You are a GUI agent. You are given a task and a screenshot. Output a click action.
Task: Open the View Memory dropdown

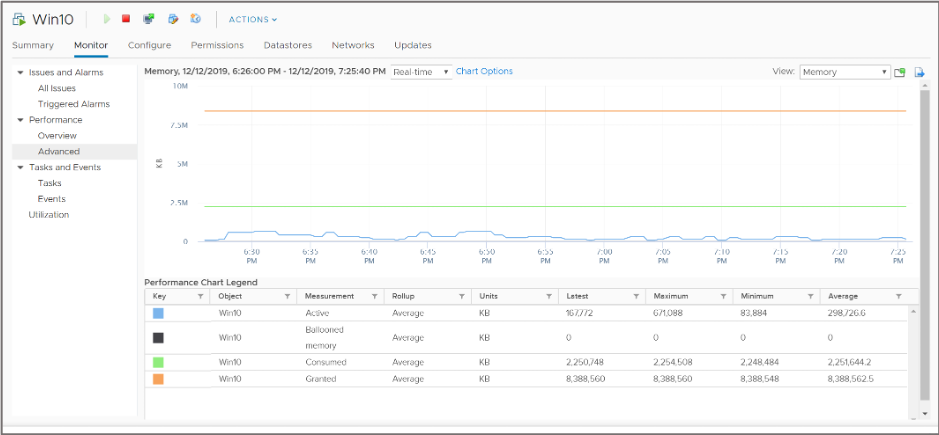pyautogui.click(x=844, y=72)
